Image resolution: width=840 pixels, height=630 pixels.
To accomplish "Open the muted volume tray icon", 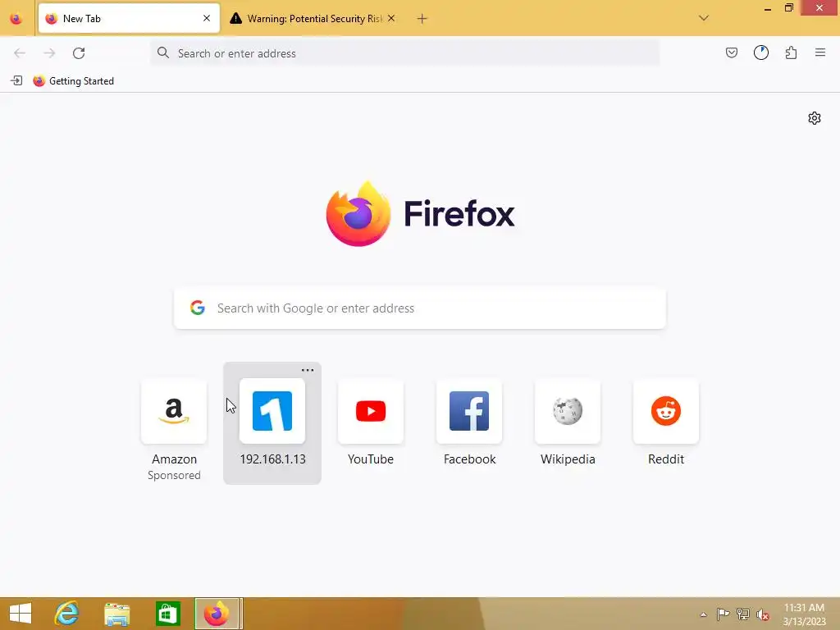I will click(x=763, y=614).
